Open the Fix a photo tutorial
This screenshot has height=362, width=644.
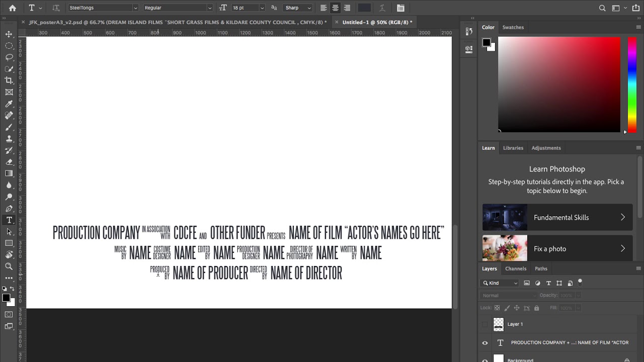(x=557, y=248)
